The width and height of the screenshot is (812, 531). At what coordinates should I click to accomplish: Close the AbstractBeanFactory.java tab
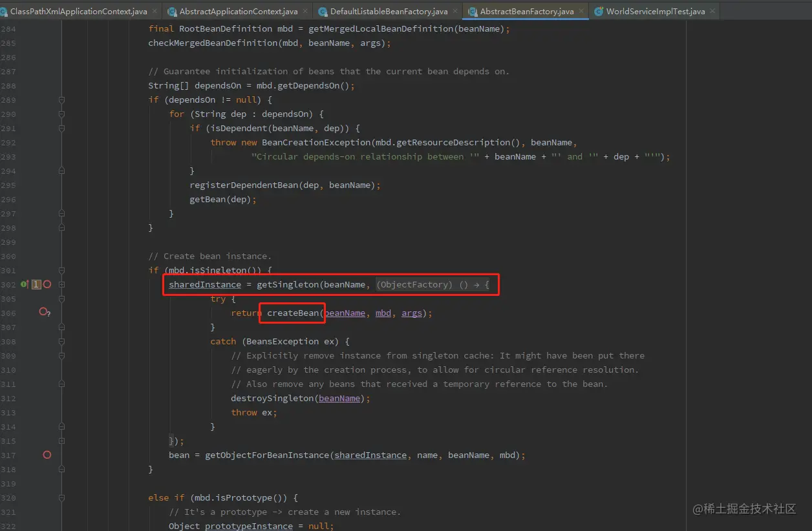(x=581, y=12)
